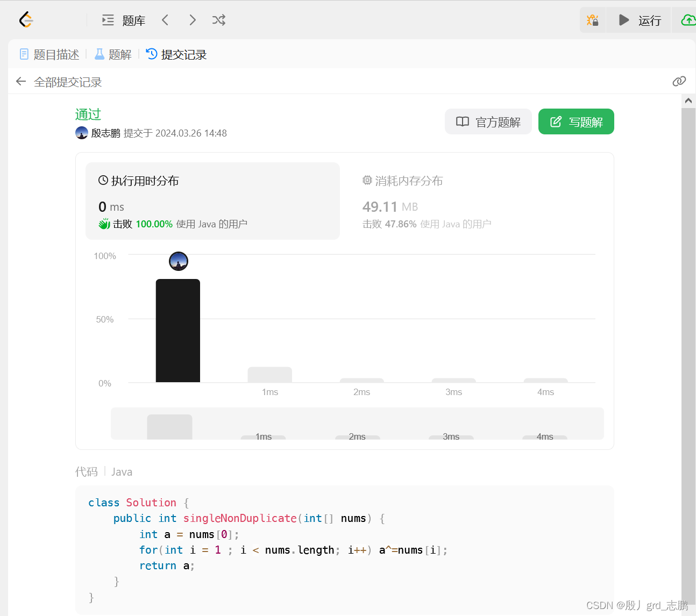Click the 通过 status text
The height and width of the screenshot is (616, 696).
(88, 114)
